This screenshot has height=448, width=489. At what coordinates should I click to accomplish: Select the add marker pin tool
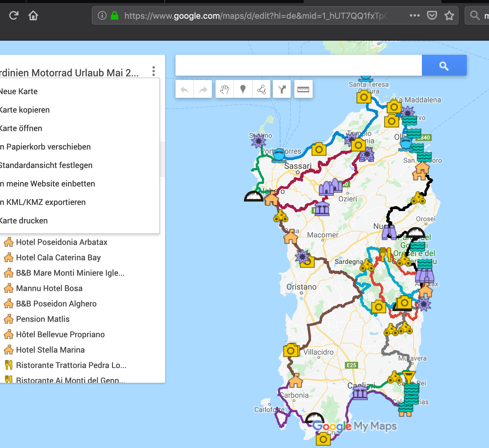pyautogui.click(x=243, y=90)
